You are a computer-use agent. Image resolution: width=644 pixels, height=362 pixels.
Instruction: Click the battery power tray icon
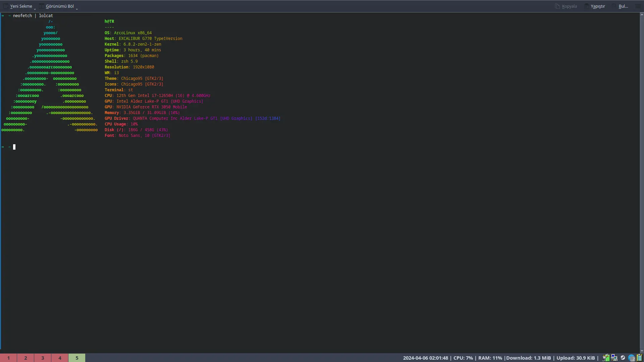[606, 358]
